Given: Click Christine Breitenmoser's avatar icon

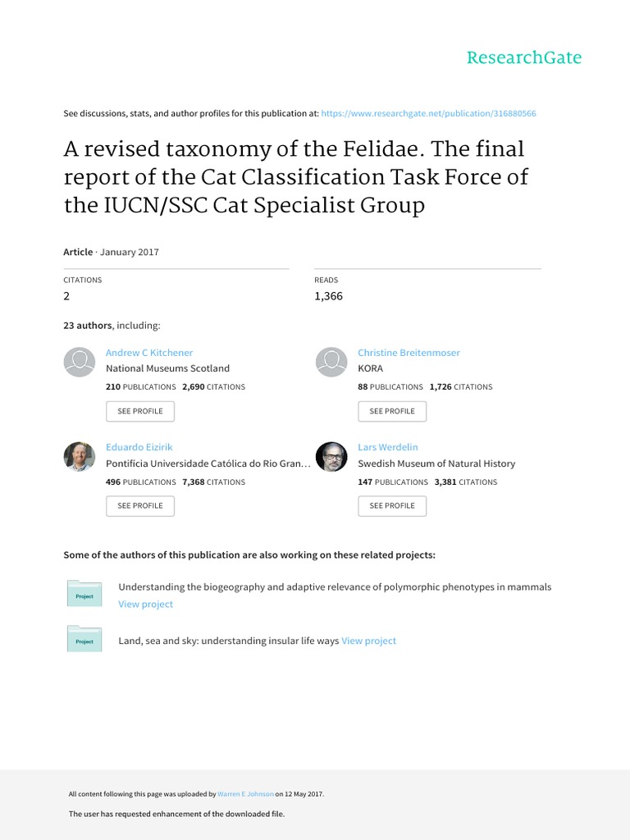Looking at the screenshot, I should (x=331, y=362).
